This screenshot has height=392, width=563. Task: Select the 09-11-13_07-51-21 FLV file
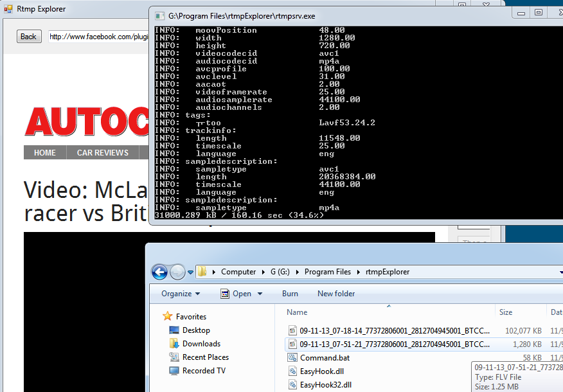click(x=394, y=344)
